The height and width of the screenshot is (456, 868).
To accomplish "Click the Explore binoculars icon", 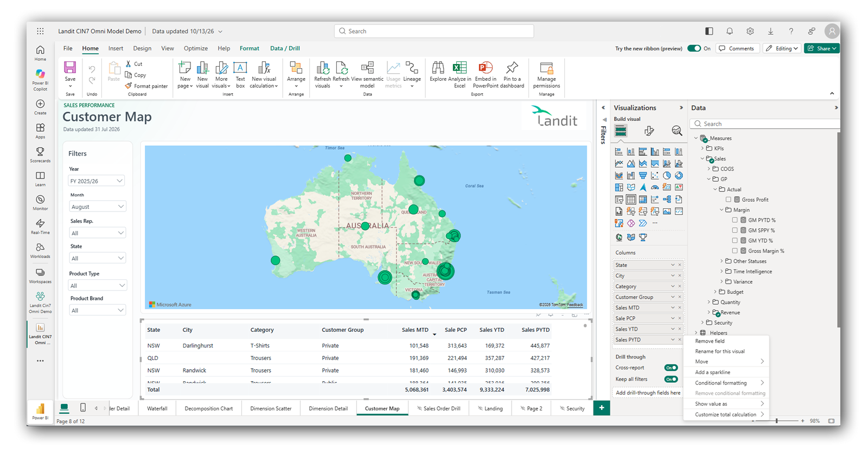I will click(x=438, y=67).
